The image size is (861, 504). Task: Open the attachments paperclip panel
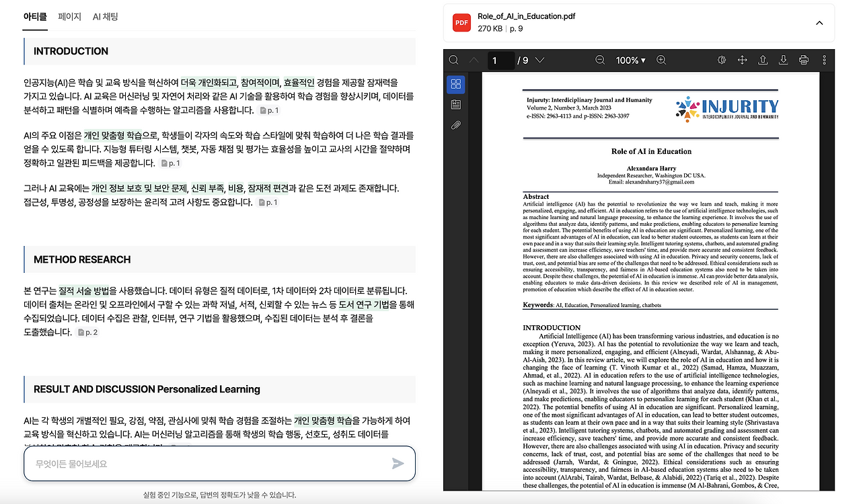point(456,124)
